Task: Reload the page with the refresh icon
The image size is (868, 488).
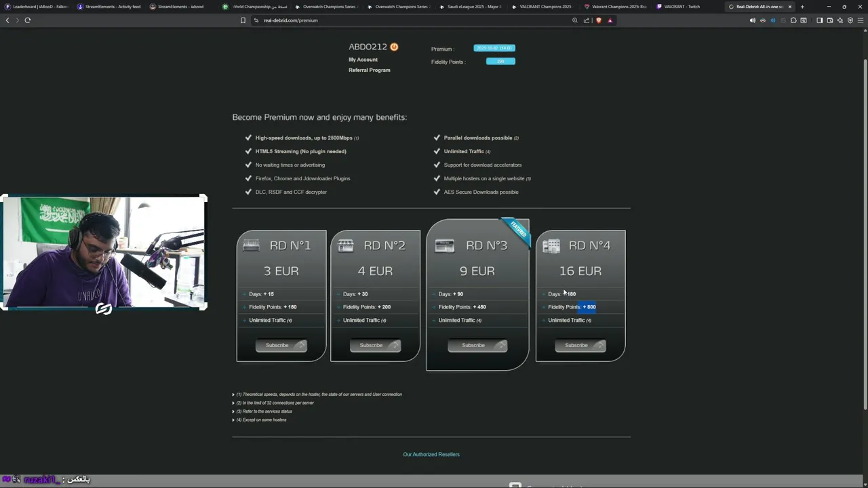Action: tap(28, 20)
